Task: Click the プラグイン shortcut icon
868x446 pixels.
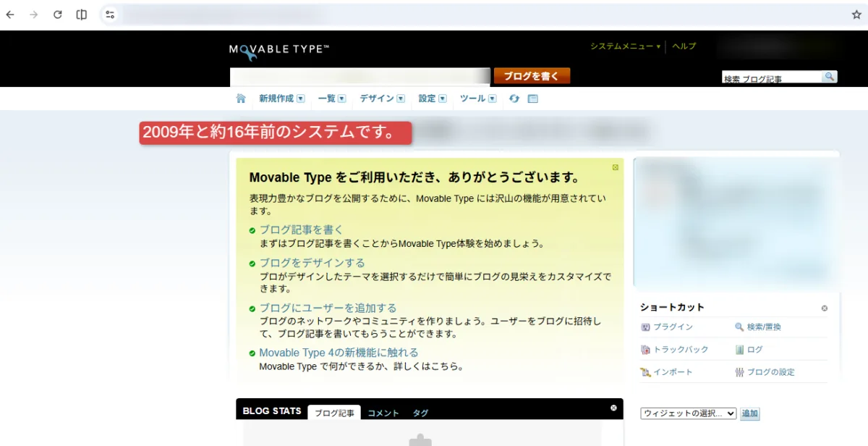Action: [x=646, y=327]
